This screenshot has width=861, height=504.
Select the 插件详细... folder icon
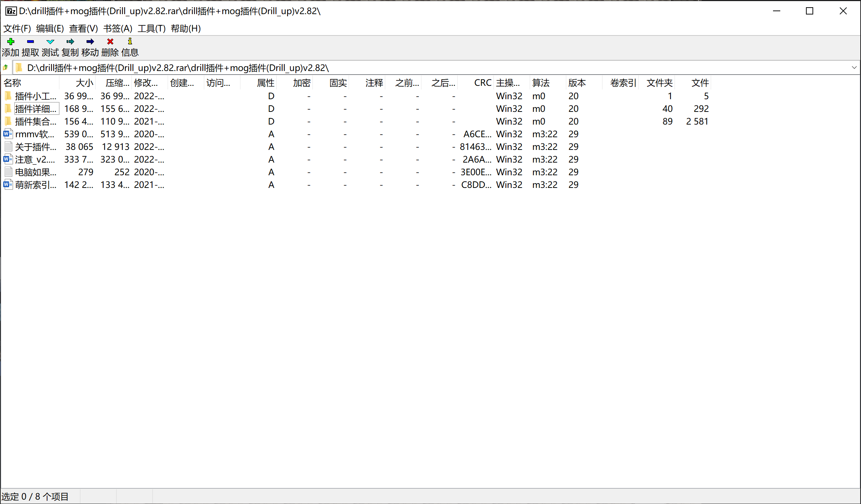(x=8, y=109)
